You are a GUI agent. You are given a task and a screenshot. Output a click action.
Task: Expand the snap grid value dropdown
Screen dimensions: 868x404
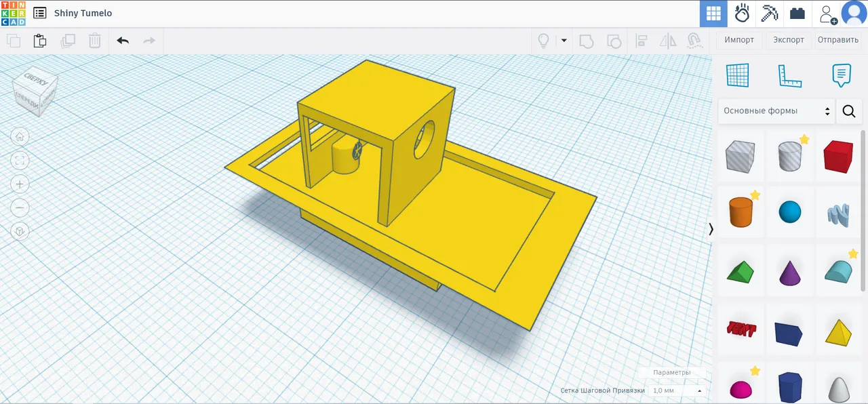pos(699,390)
